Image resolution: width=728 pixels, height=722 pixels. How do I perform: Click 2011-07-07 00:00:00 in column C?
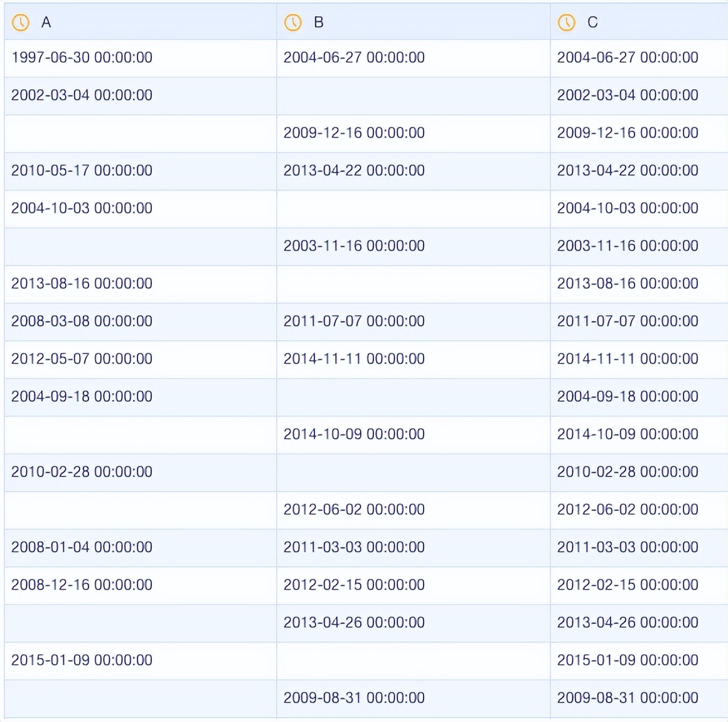628,321
